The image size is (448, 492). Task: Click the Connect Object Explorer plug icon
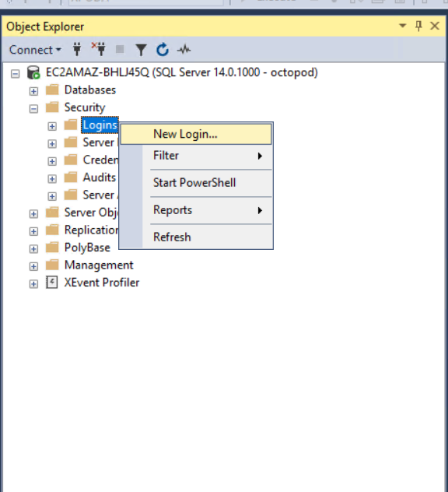(77, 49)
